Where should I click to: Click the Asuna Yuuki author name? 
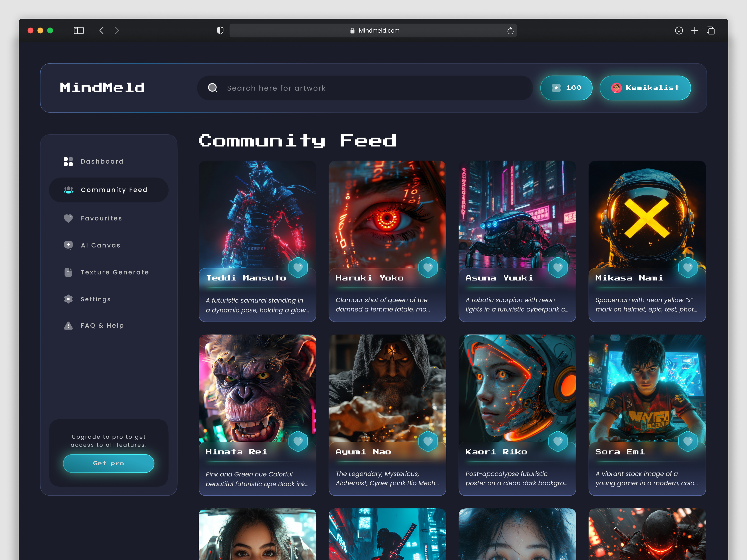coord(500,278)
